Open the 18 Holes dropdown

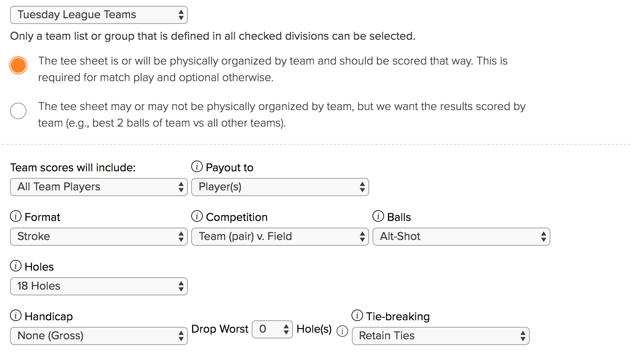pos(99,286)
